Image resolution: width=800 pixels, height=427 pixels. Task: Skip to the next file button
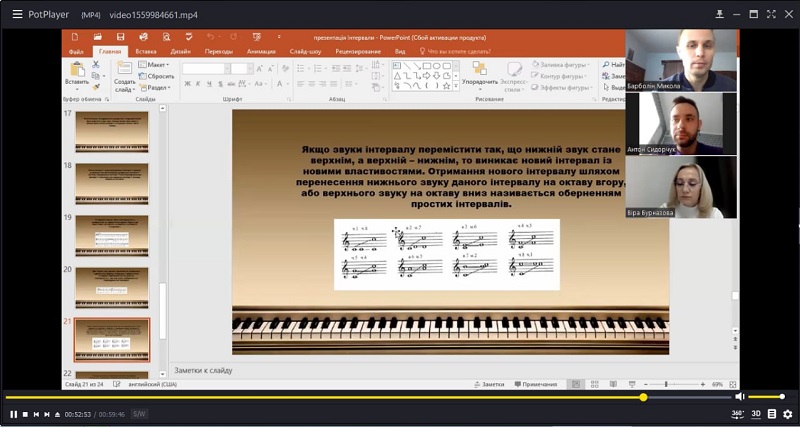[47, 414]
